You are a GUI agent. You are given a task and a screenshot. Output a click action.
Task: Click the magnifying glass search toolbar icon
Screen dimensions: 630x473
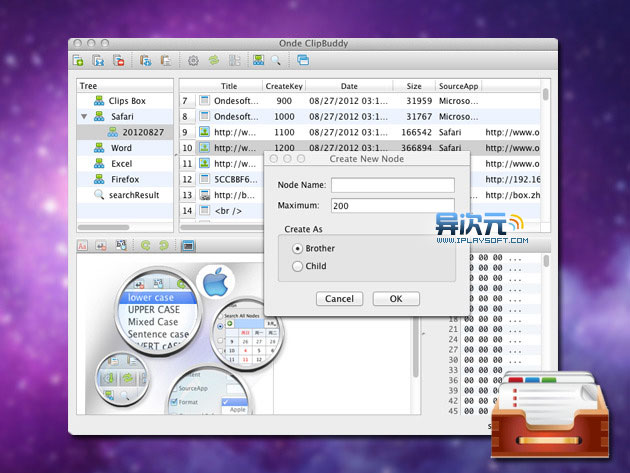pyautogui.click(x=276, y=61)
